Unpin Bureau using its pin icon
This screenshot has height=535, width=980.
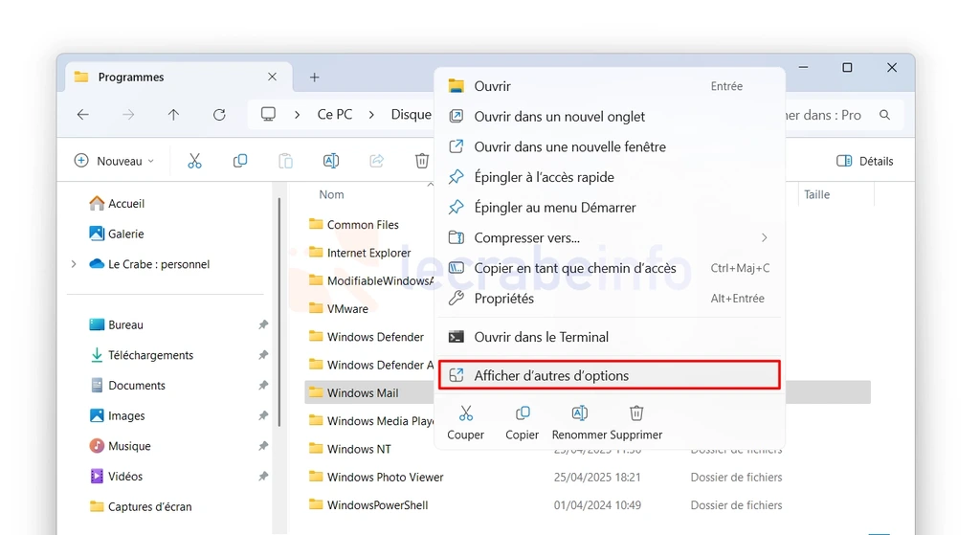(263, 324)
